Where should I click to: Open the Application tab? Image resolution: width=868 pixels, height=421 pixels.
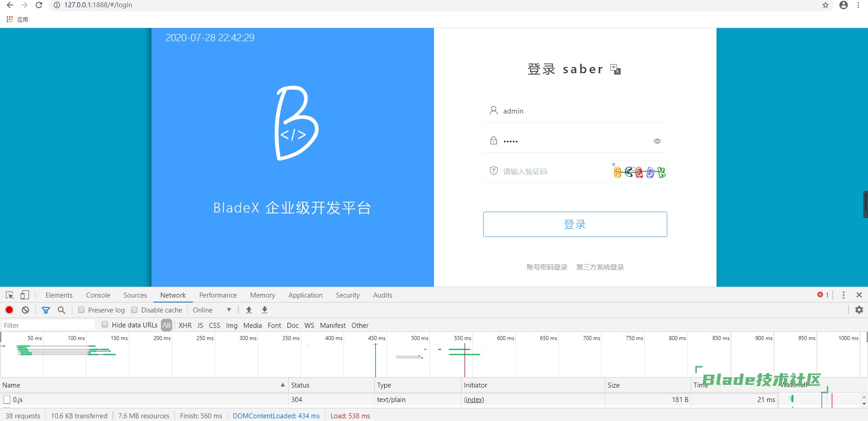tap(306, 295)
